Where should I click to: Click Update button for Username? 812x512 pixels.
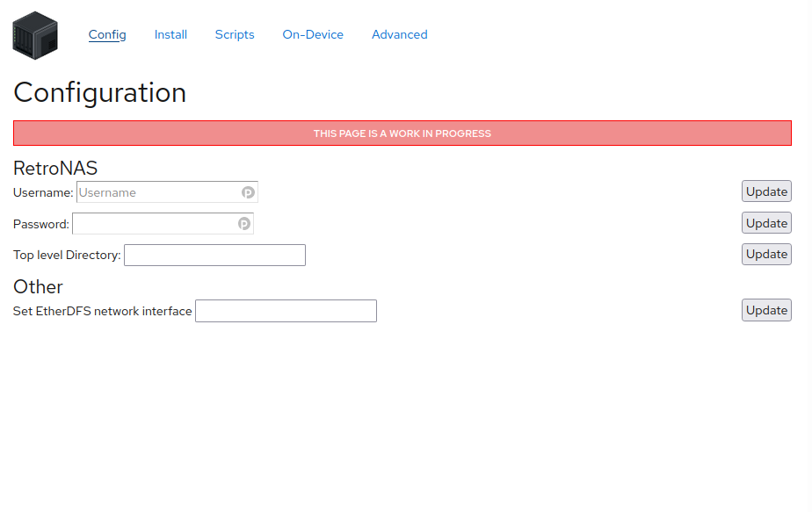[766, 191]
